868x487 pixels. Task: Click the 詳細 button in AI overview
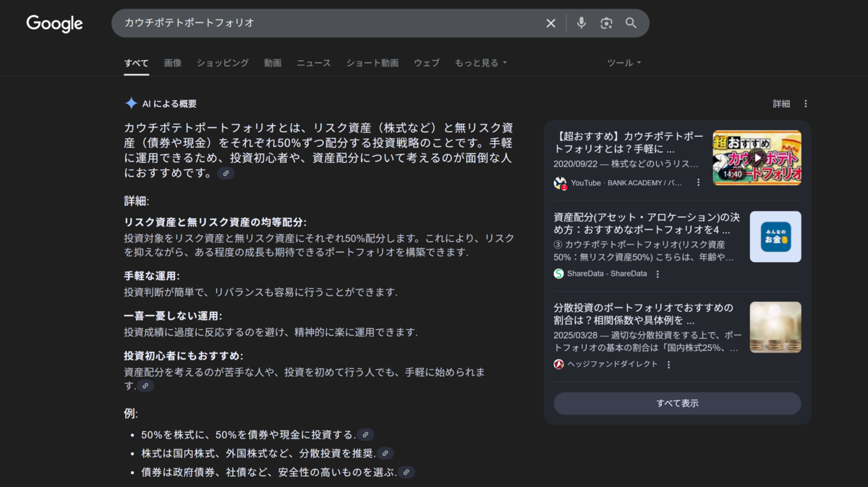781,103
